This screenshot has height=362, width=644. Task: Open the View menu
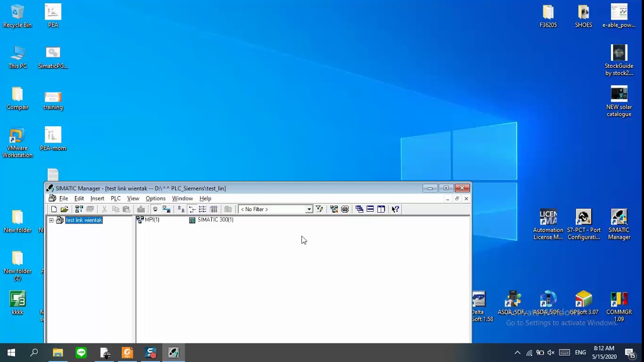[x=133, y=199]
